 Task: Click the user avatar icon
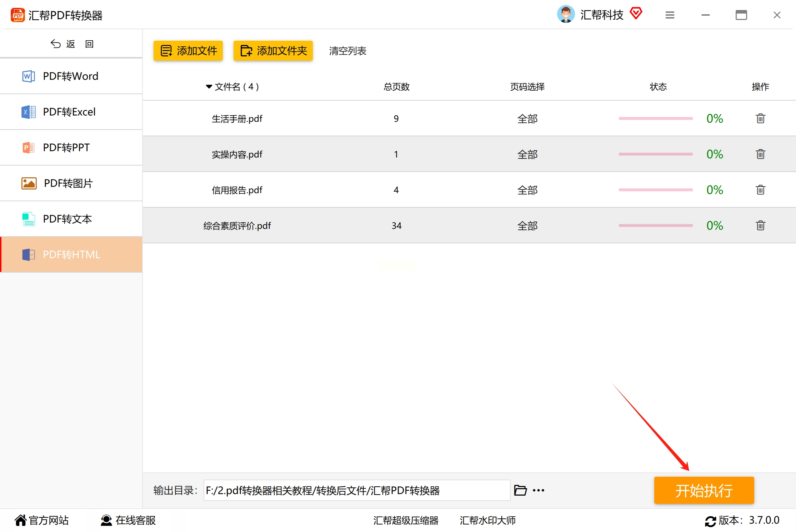566,14
